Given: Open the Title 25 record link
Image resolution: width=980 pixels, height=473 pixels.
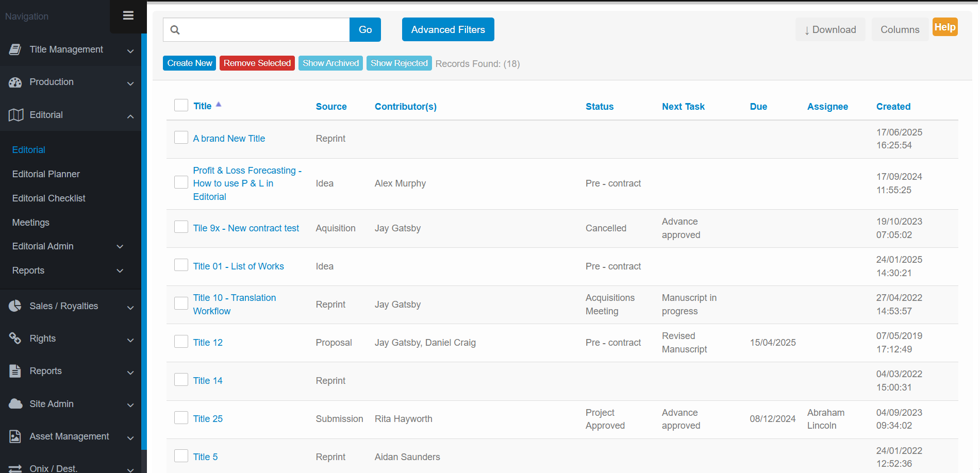Looking at the screenshot, I should [x=208, y=419].
